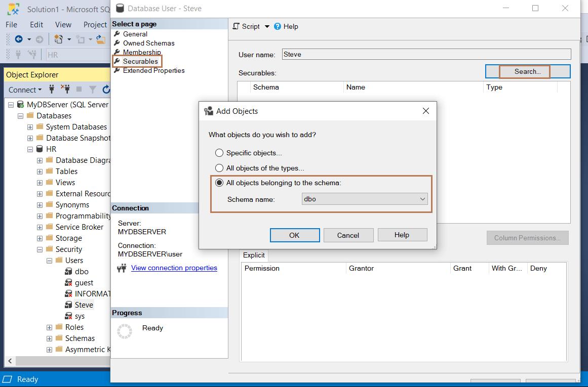Click OK in the Add Objects dialog
Image resolution: width=588 pixels, height=387 pixels.
(295, 235)
